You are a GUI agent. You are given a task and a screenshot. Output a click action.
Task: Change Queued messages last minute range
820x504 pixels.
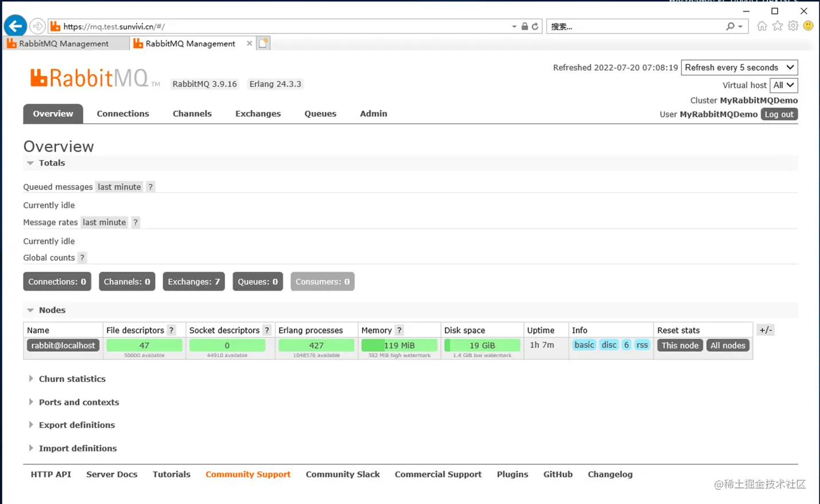point(119,187)
